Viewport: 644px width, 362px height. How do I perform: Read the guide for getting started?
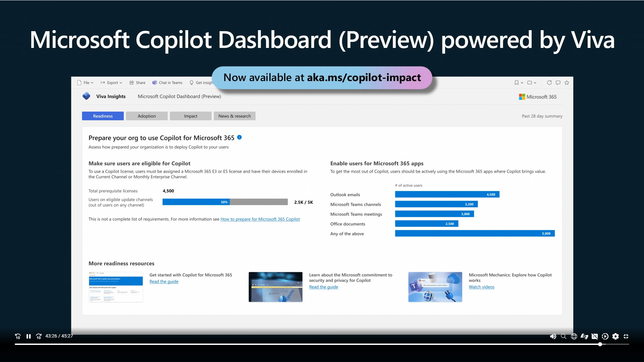tap(164, 282)
